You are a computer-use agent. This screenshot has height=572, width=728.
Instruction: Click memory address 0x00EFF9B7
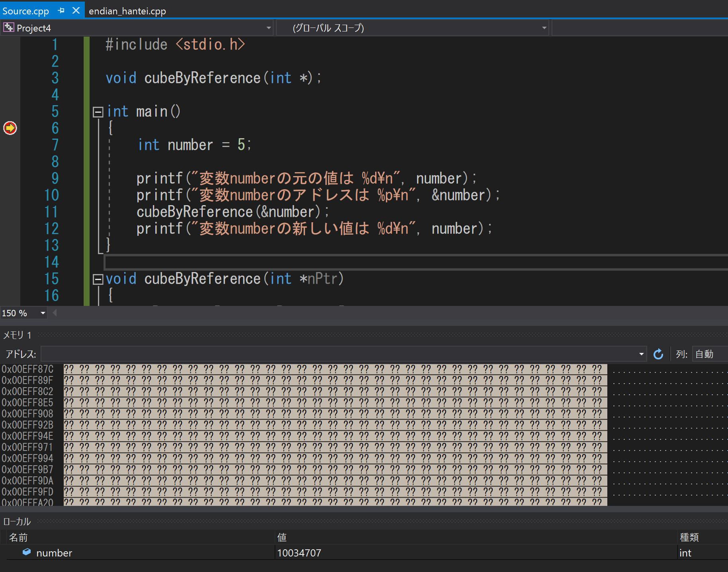pyautogui.click(x=27, y=470)
